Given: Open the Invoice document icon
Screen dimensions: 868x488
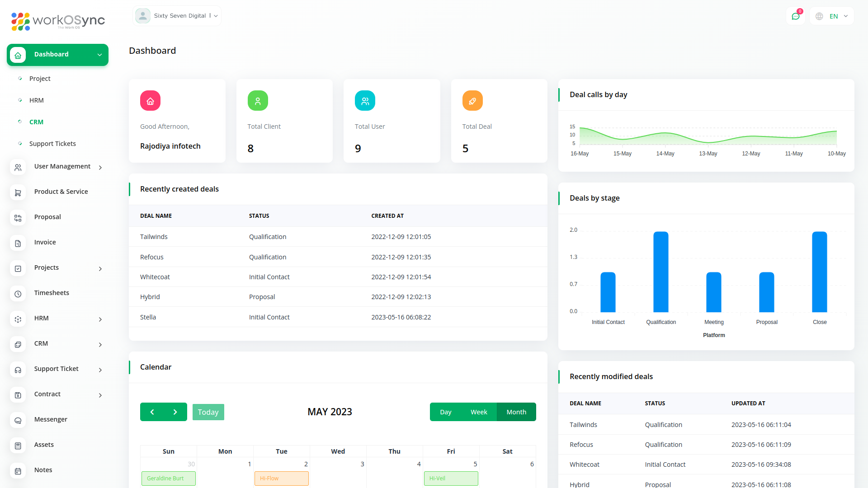Looking at the screenshot, I should coord(18,243).
